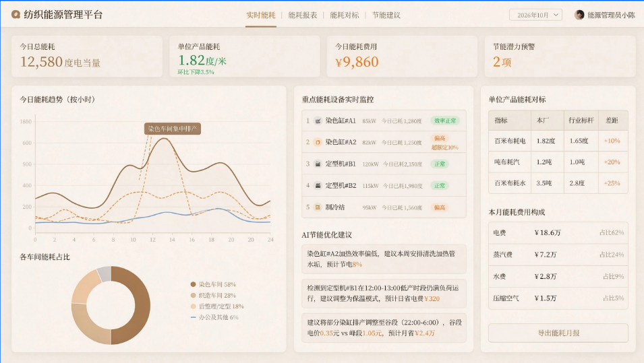This screenshot has width=644, height=363.
Task: Click the 染色车间 58% legend swatch
Action: pyautogui.click(x=193, y=284)
